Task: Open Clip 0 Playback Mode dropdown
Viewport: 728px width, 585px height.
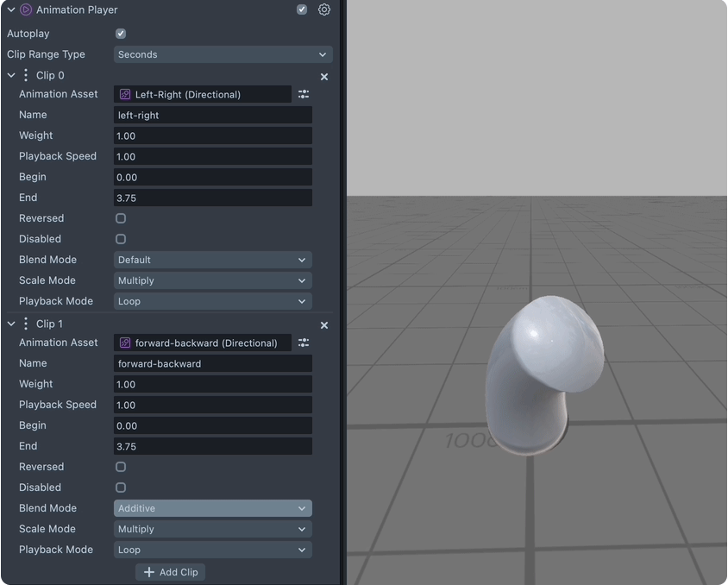Action: point(212,301)
